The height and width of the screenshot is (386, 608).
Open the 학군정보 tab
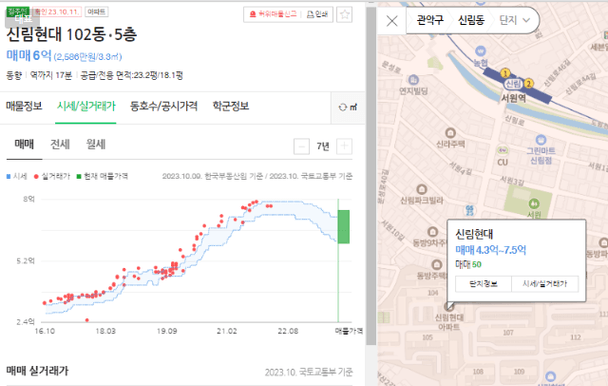(231, 106)
